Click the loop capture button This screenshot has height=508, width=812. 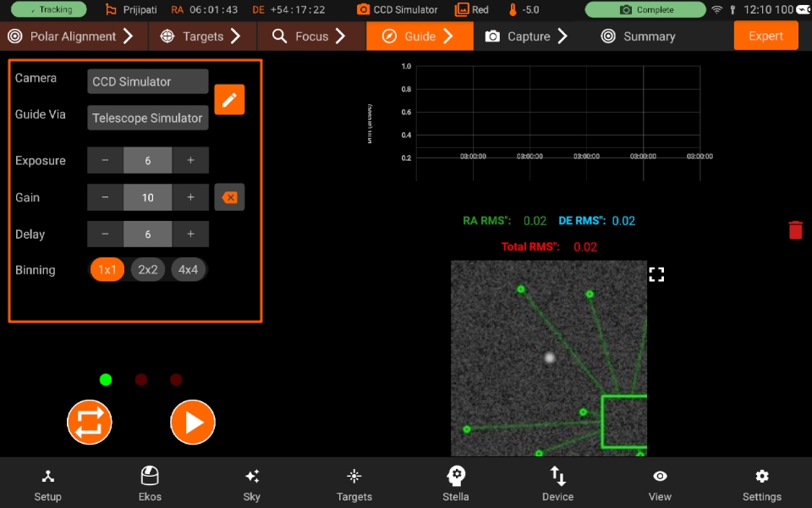[90, 422]
